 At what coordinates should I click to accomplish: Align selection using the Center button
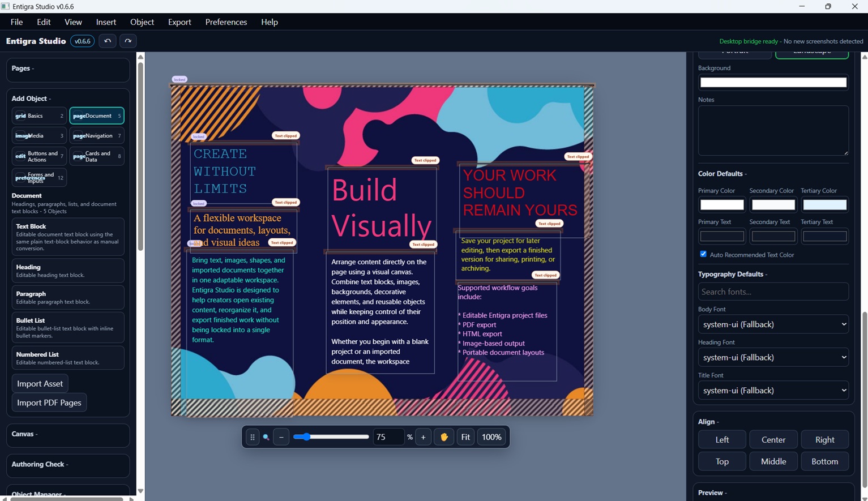[x=773, y=440]
